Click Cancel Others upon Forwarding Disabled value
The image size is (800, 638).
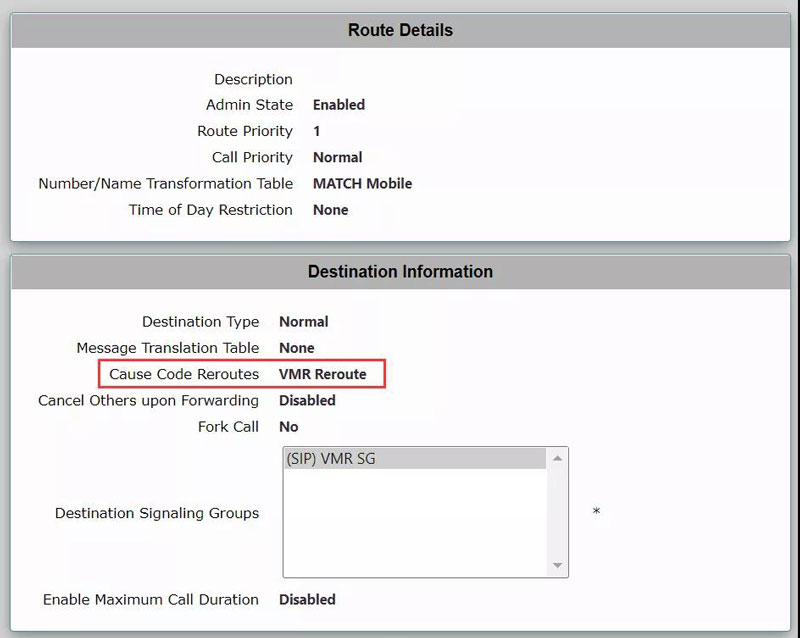(x=307, y=400)
